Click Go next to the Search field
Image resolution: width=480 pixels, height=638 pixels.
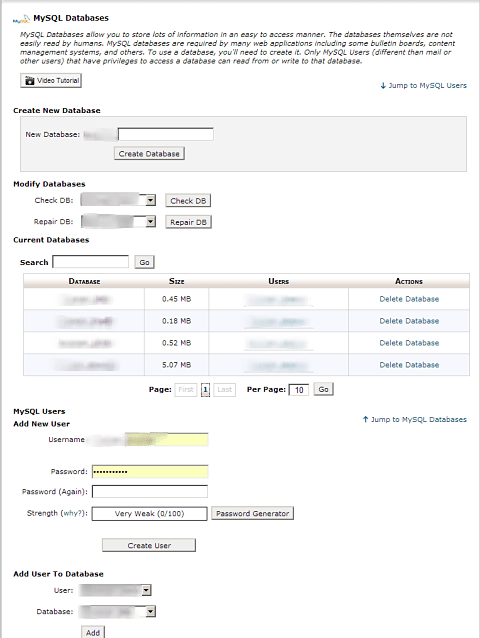click(144, 262)
